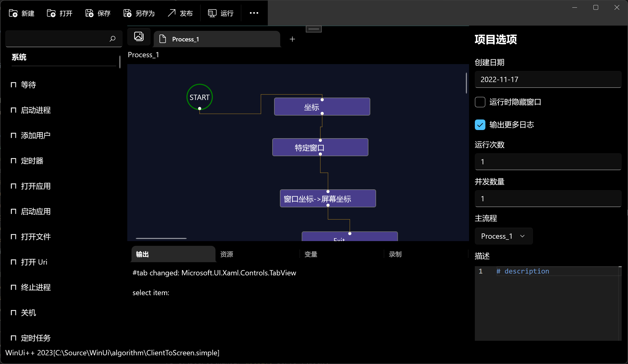Open the 录制 tab
This screenshot has height=364, width=628.
click(395, 254)
